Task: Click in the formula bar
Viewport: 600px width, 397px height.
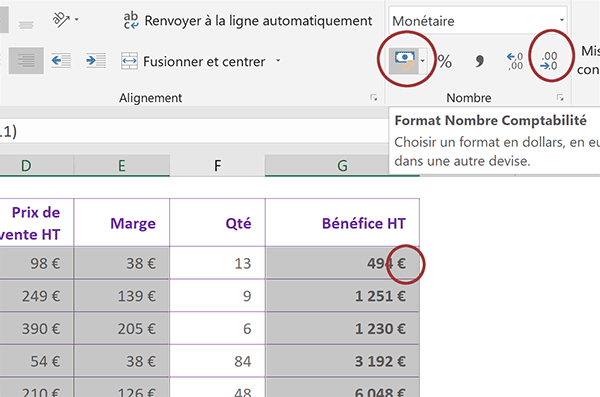Action: tap(194, 132)
